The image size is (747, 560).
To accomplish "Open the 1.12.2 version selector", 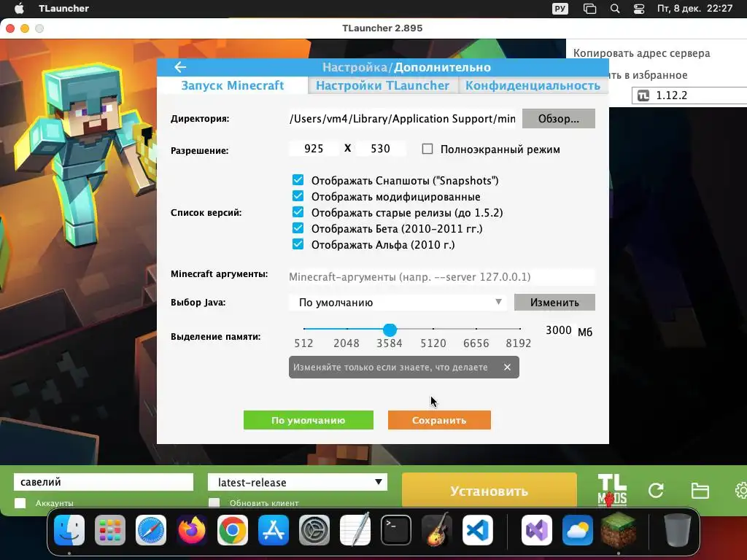I will (689, 96).
